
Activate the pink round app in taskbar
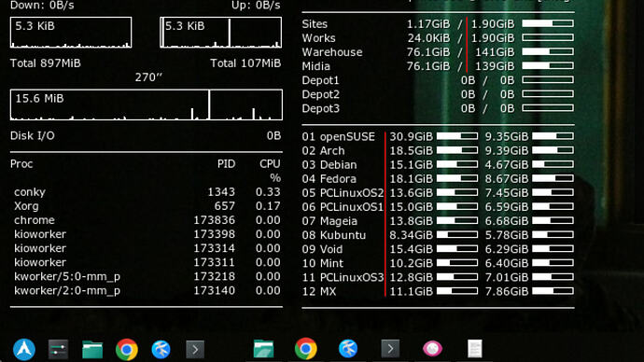432,349
